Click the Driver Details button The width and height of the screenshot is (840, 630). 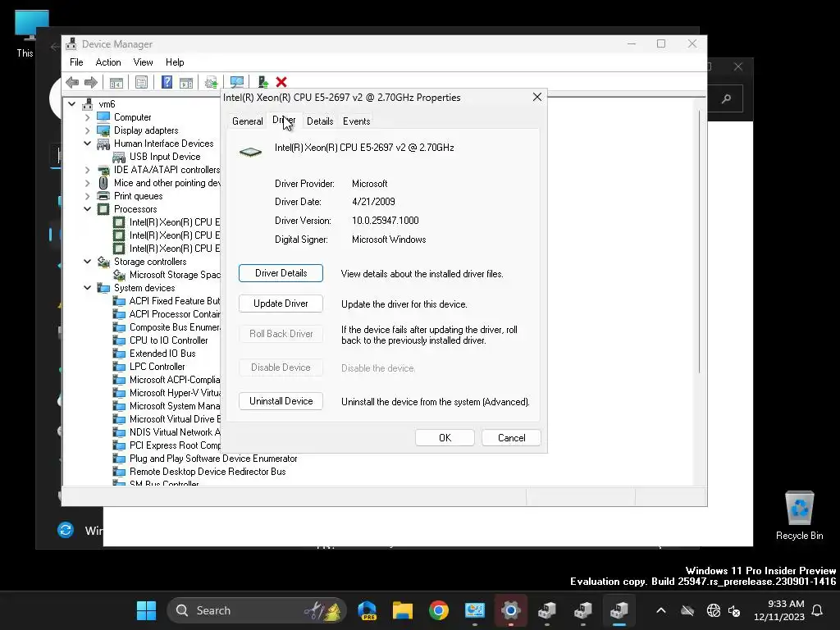coord(281,273)
